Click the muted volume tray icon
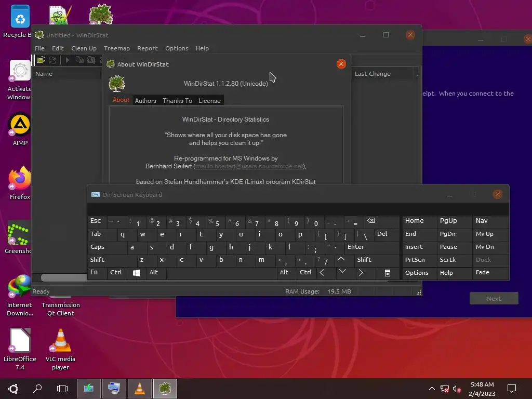The height and width of the screenshot is (399, 532). tap(457, 389)
